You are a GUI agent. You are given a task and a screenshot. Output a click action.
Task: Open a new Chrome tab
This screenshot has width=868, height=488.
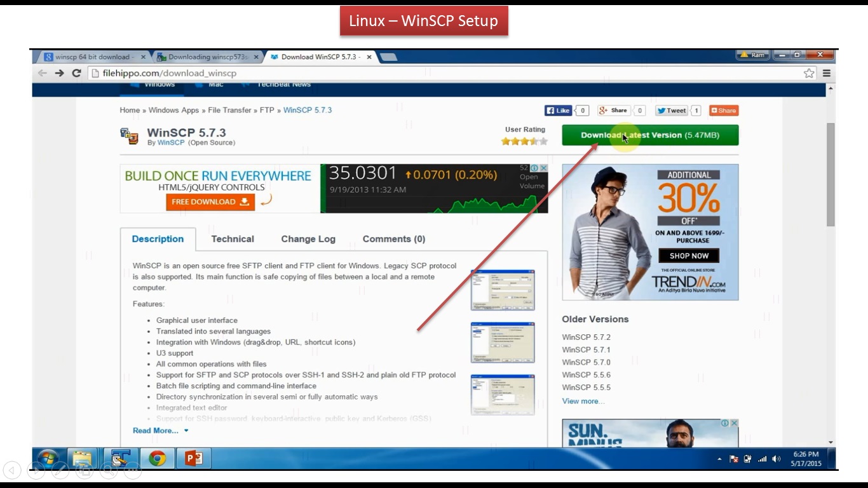tap(388, 57)
